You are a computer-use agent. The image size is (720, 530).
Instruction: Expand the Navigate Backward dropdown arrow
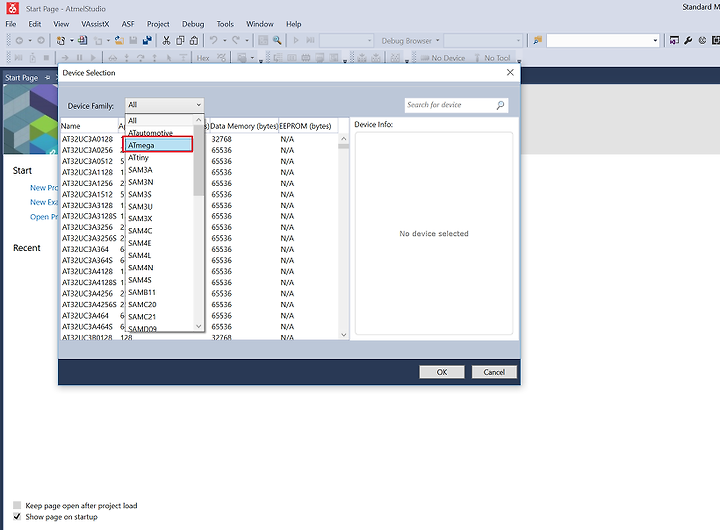click(30, 40)
